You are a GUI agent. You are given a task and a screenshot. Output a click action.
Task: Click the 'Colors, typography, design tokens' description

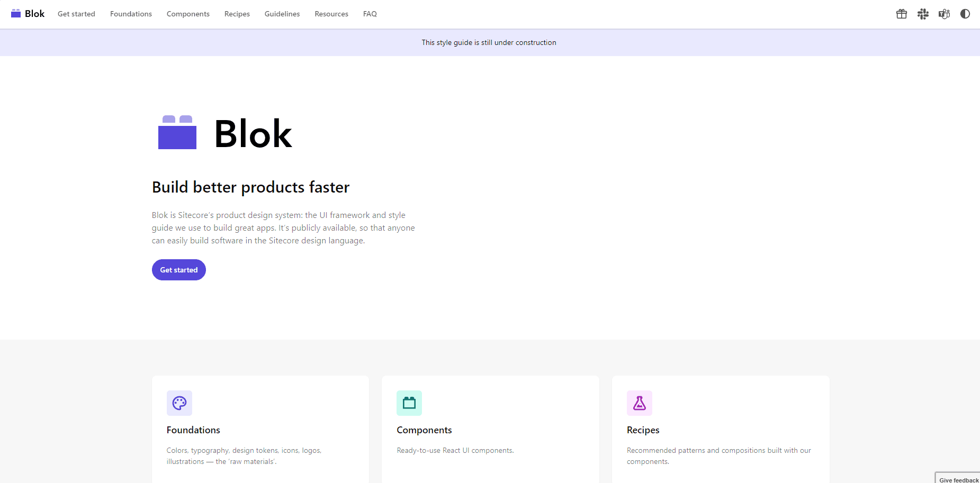coord(244,456)
